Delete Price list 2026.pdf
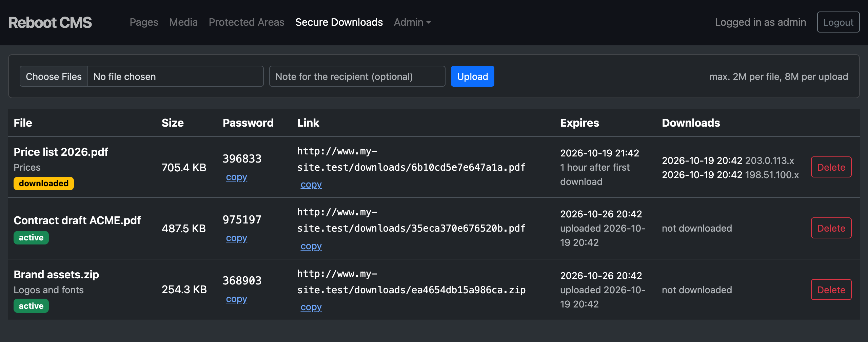Viewport: 868px width, 342px height. pos(831,167)
